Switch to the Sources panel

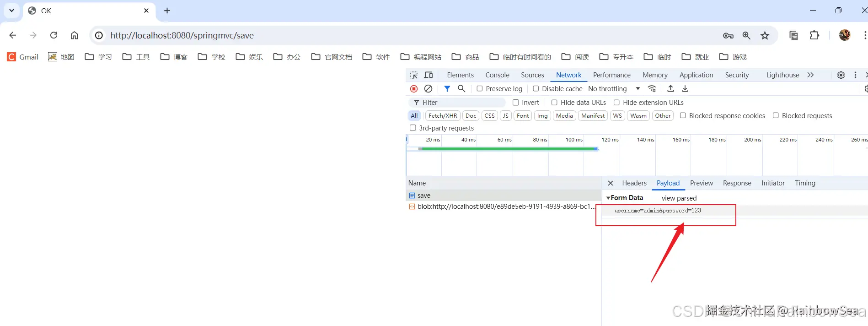(532, 75)
